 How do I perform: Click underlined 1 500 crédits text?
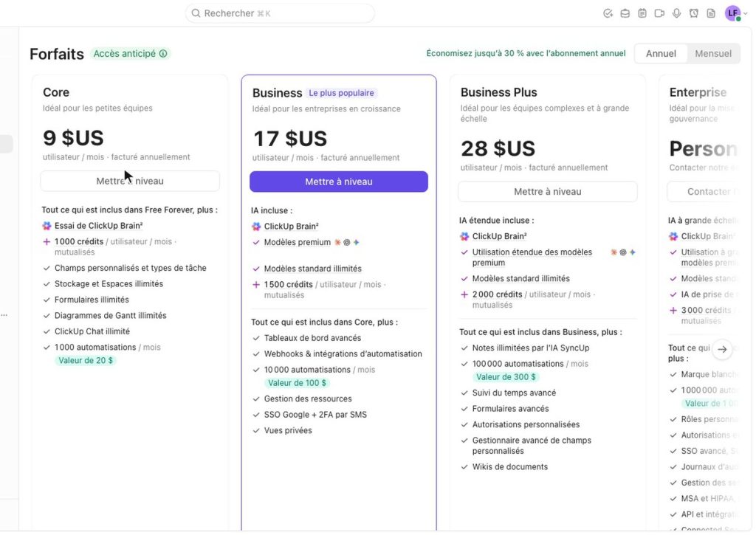[x=289, y=285]
